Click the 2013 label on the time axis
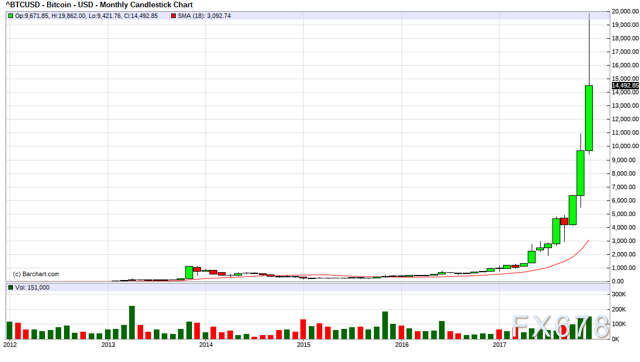The height and width of the screenshot is (362, 640). [108, 345]
